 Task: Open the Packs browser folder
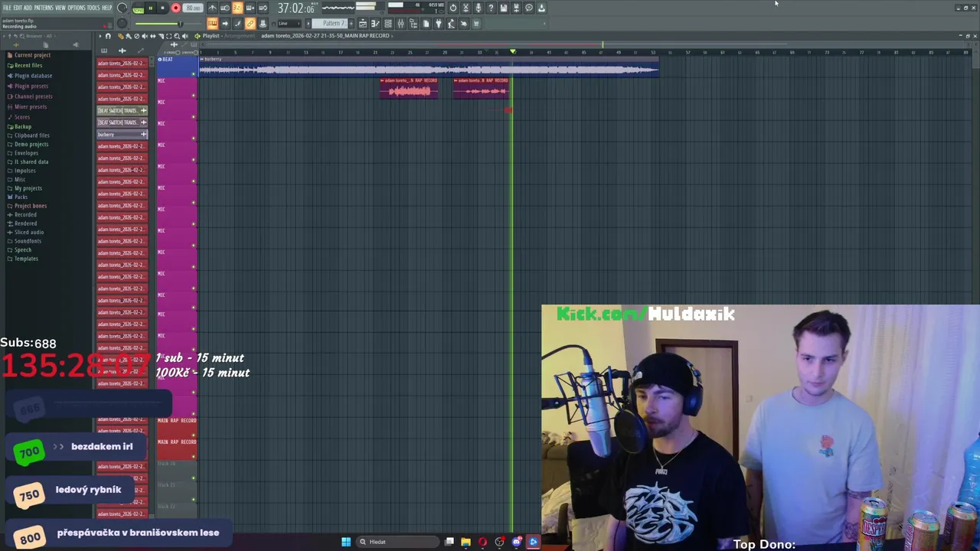click(x=21, y=197)
